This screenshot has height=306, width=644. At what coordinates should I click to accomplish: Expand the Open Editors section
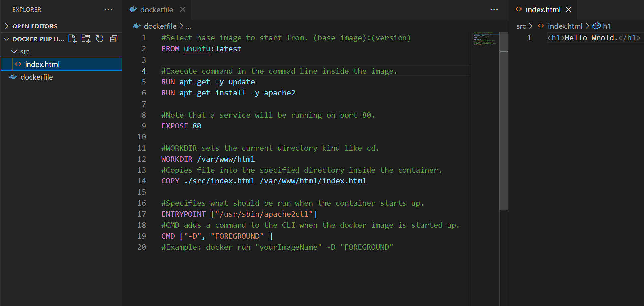pyautogui.click(x=7, y=26)
